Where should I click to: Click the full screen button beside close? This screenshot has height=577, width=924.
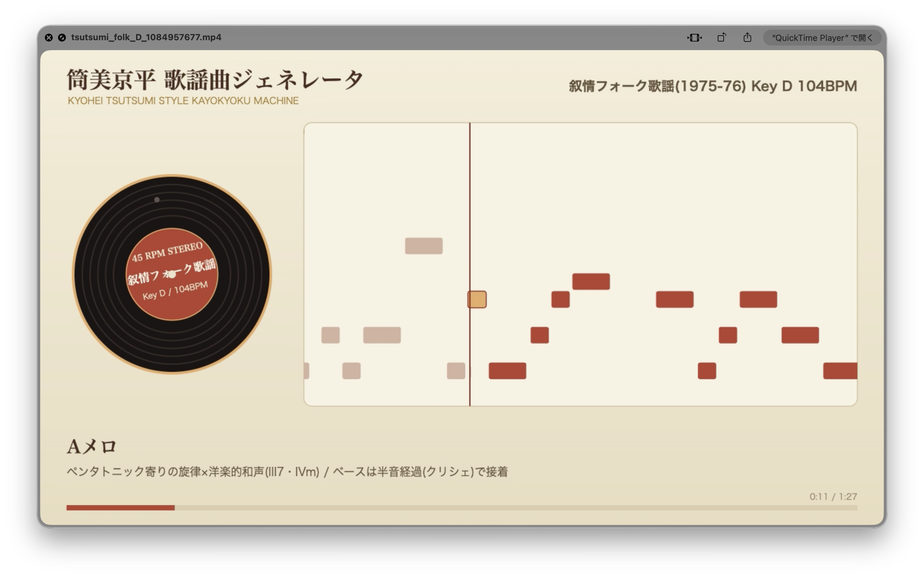click(x=62, y=38)
